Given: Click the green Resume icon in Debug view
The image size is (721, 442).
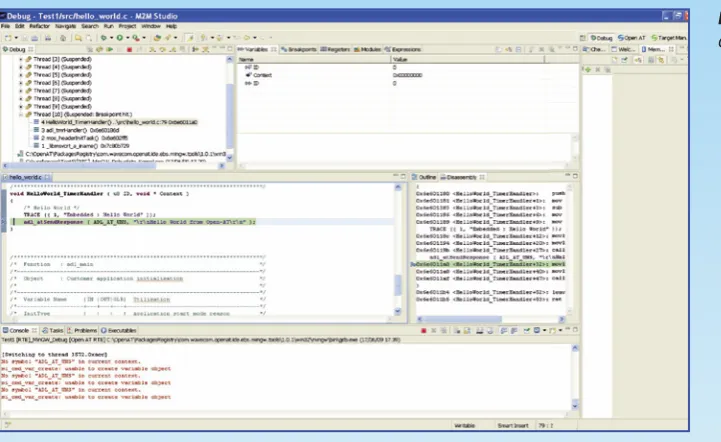Looking at the screenshot, I should [x=109, y=49].
